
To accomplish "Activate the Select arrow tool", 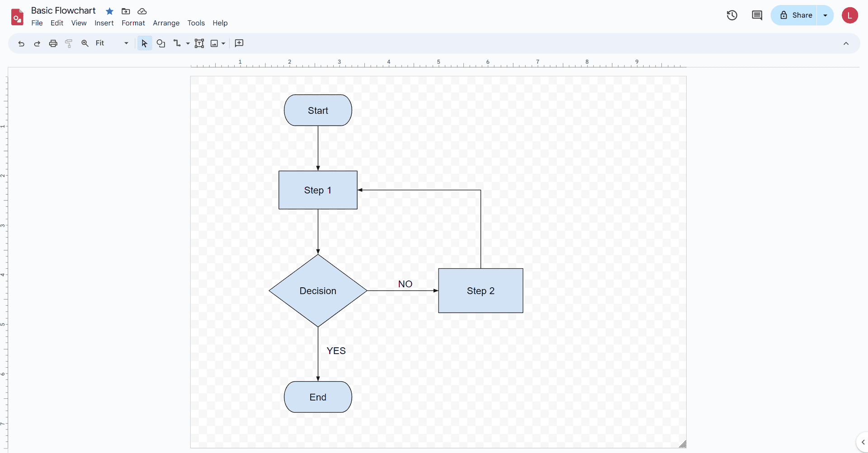I will [144, 43].
